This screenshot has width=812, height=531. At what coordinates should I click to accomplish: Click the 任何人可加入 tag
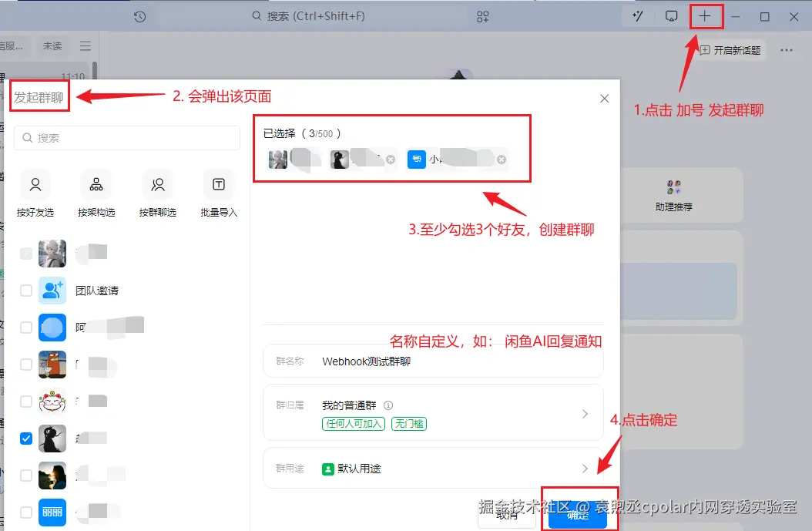click(x=353, y=424)
